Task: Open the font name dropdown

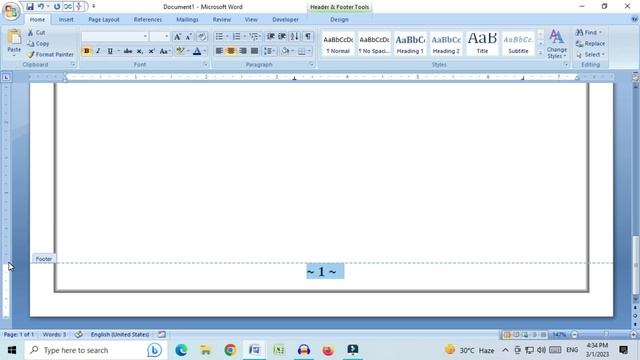Action: click(x=145, y=37)
